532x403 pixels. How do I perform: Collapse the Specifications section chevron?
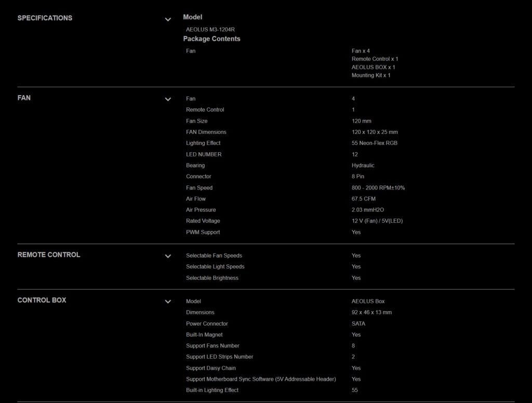pyautogui.click(x=168, y=19)
